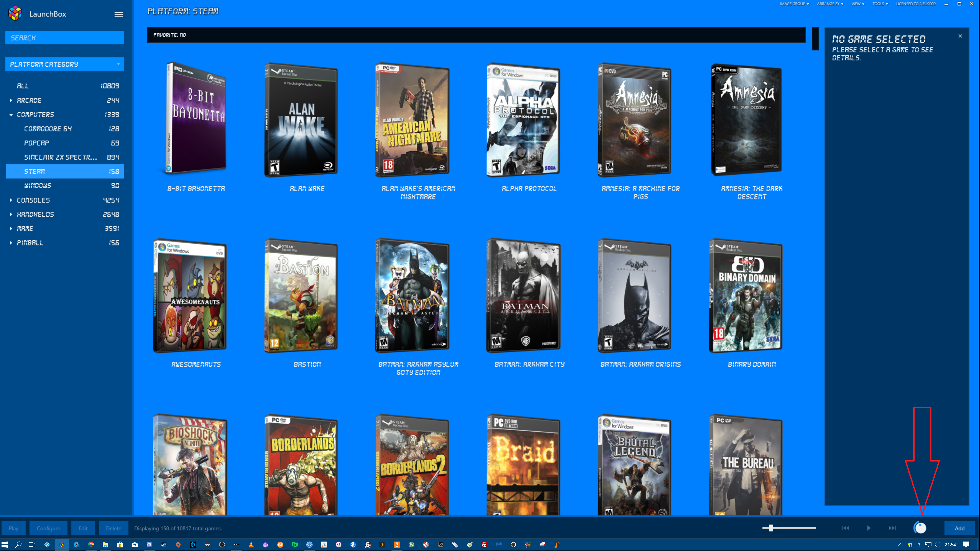Click the Batman: Arkham Origins title text
The image size is (980, 551).
640,365
